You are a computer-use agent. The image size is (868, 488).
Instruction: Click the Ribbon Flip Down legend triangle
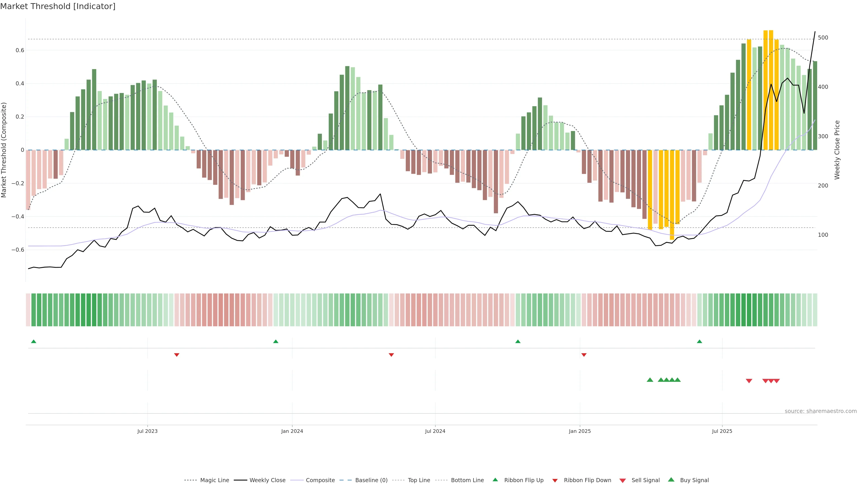pyautogui.click(x=555, y=480)
